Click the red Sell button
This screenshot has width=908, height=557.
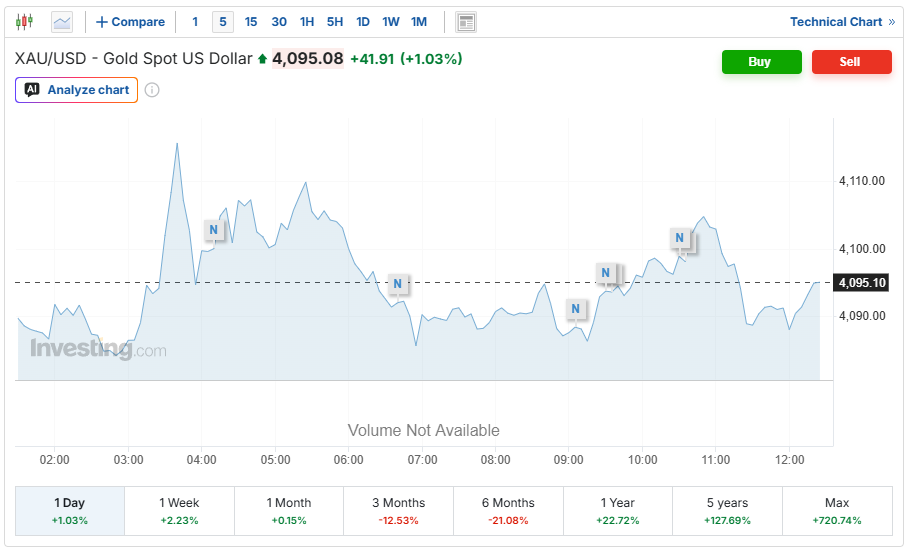point(851,61)
